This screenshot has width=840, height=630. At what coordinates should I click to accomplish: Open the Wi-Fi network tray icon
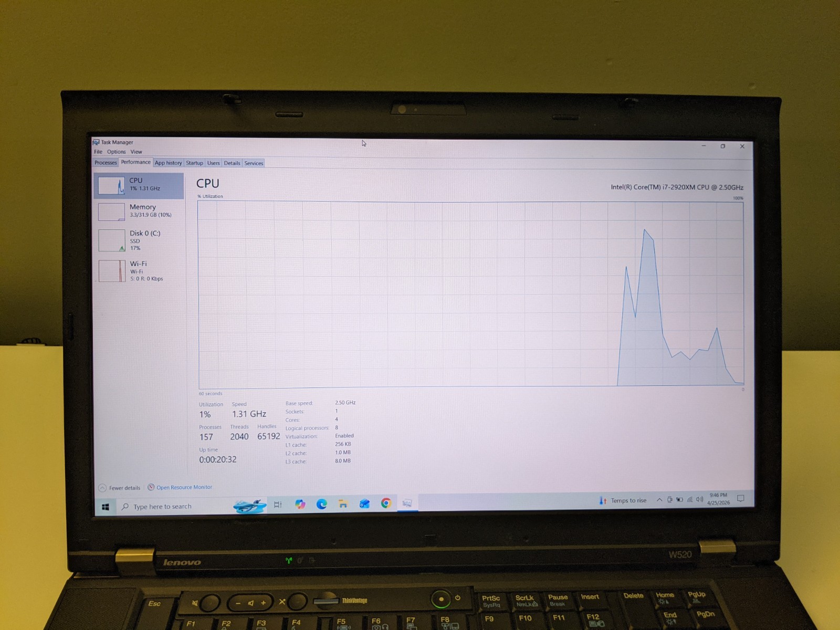(x=690, y=499)
